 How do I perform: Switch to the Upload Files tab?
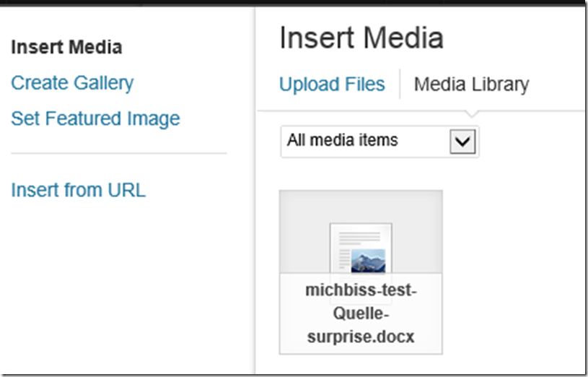[x=332, y=84]
